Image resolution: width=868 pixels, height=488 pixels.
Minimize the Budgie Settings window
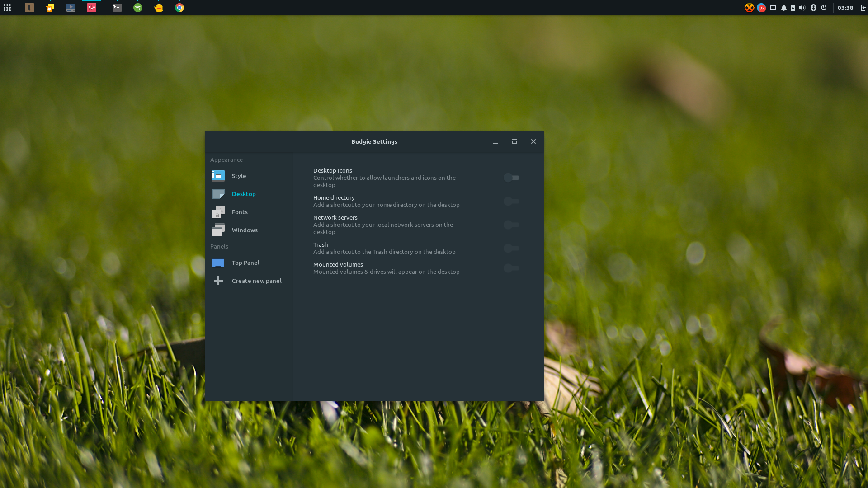[495, 141]
